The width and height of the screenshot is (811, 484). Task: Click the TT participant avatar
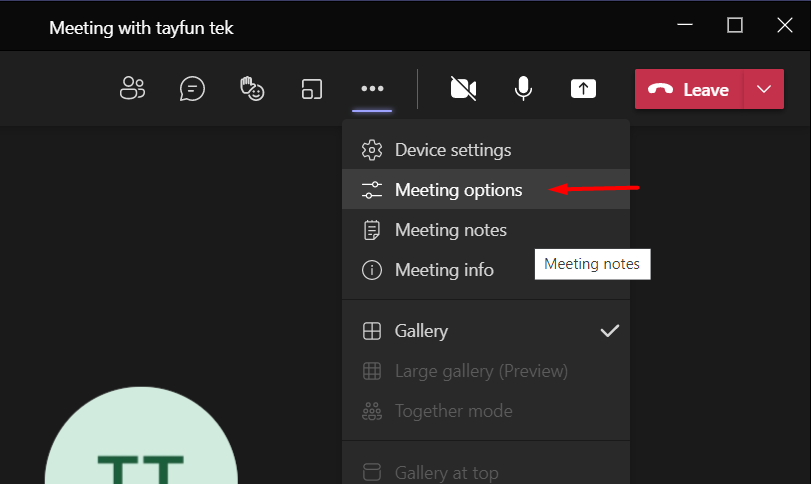(140, 450)
